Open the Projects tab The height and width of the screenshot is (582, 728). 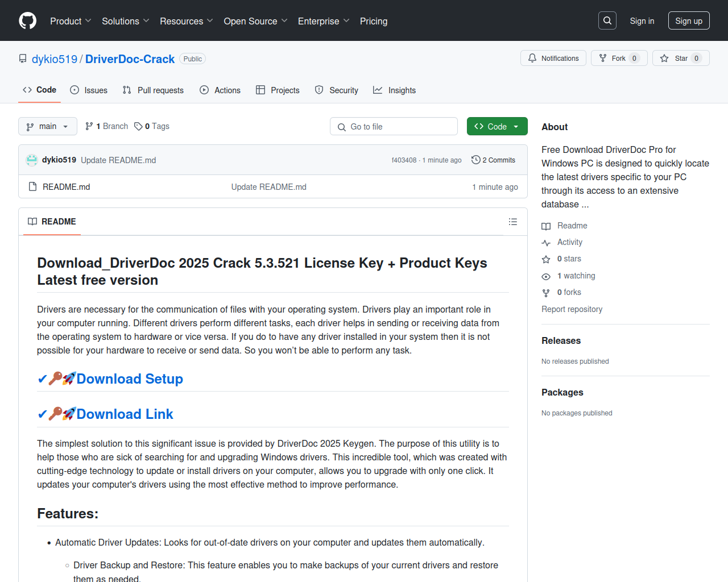point(278,90)
